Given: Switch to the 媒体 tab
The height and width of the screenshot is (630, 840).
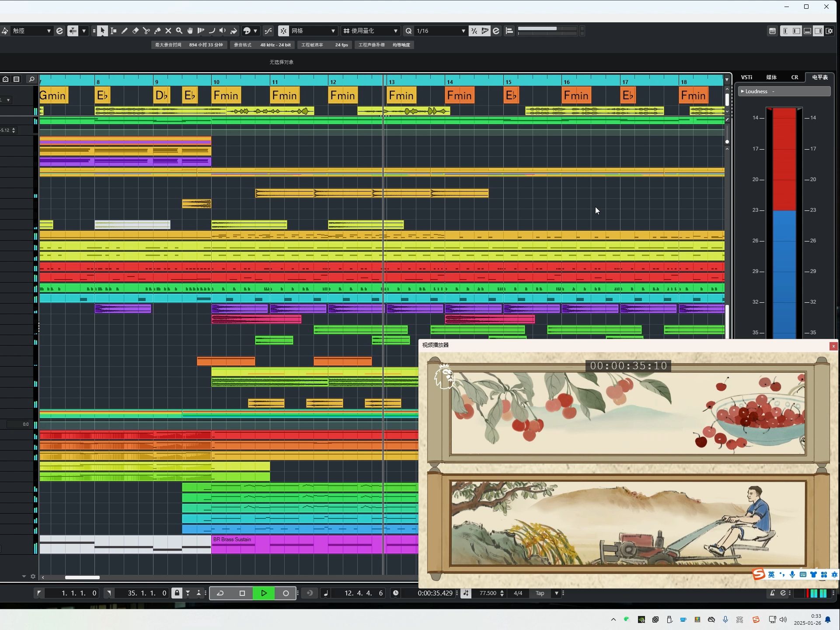Looking at the screenshot, I should [x=771, y=77].
